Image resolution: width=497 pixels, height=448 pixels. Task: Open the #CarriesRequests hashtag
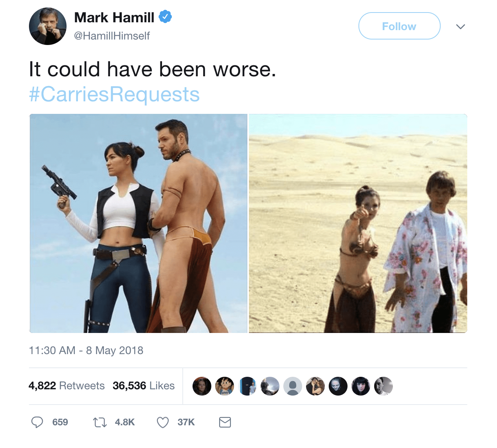point(114,94)
